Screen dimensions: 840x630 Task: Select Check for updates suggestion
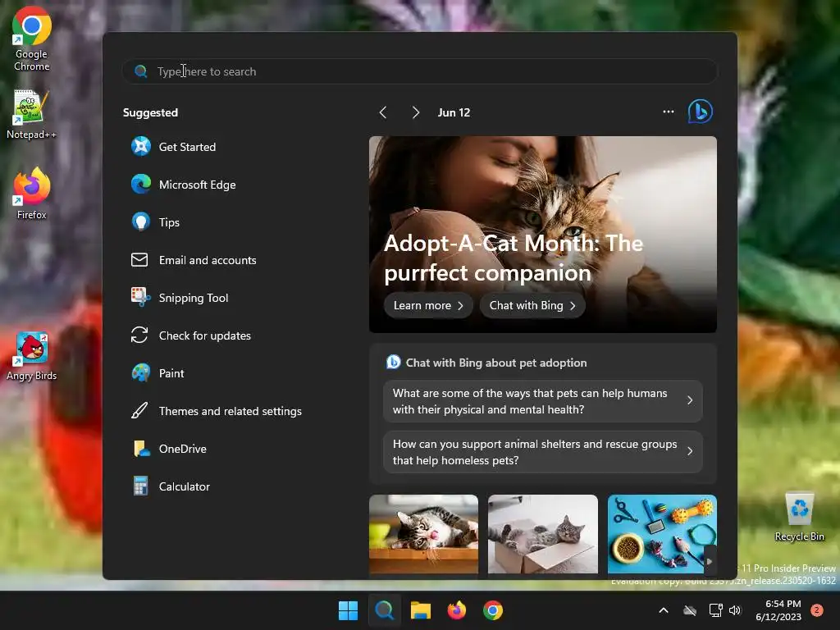click(x=190, y=336)
